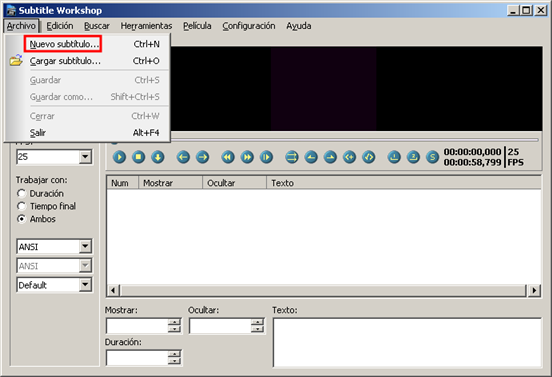
Task: Click the Subtitle Workshop title bar app icon
Action: pyautogui.click(x=11, y=10)
